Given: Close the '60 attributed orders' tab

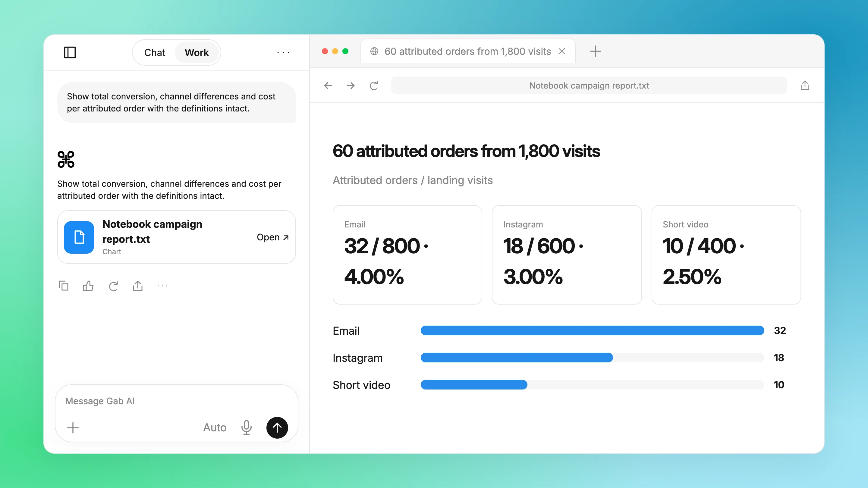Looking at the screenshot, I should 562,51.
